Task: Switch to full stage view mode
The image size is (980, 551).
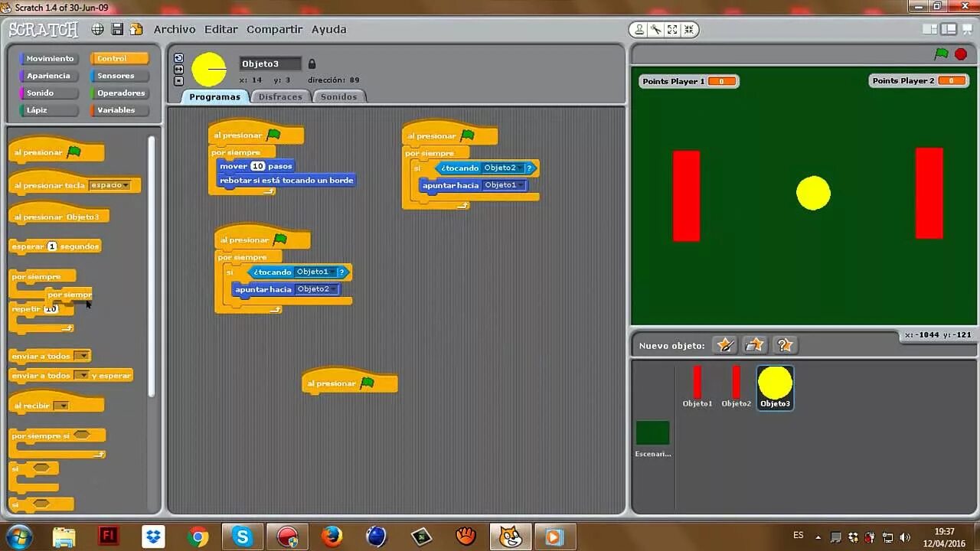Action: pos(949,29)
